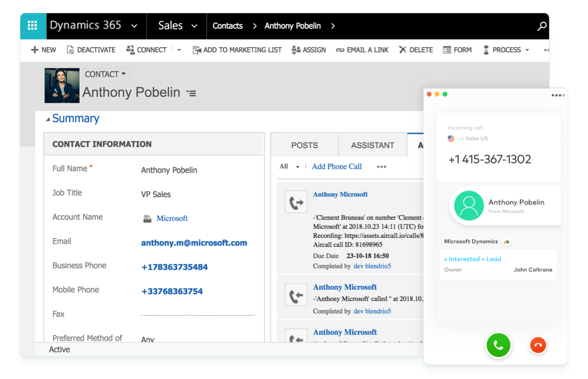Expand the Sales area dropdown
Image resolution: width=588 pixels, height=379 pixels.
(x=194, y=26)
